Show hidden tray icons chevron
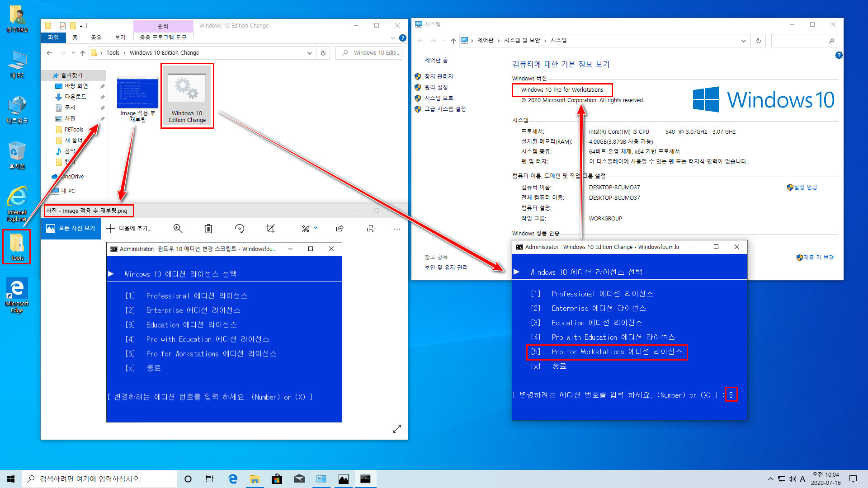868x488 pixels. 770,479
